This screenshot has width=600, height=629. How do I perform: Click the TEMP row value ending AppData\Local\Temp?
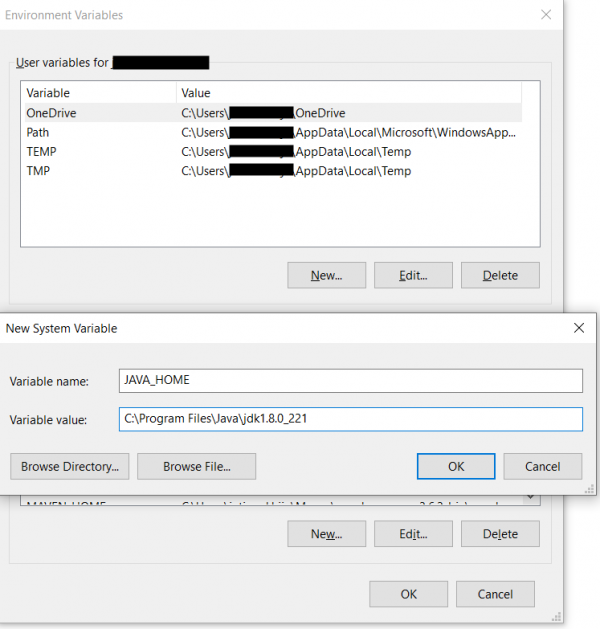(296, 152)
